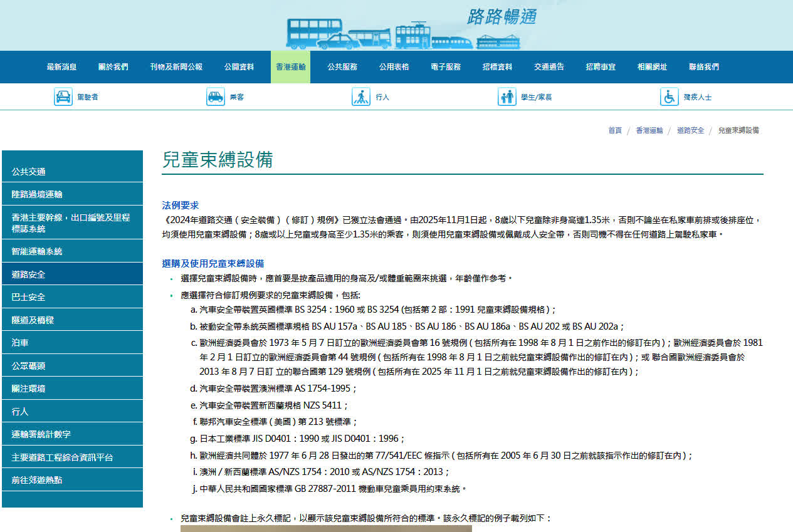This screenshot has height=532, width=793.
Task: Select 智能運輸系統 in the sidebar
Action: 37,251
